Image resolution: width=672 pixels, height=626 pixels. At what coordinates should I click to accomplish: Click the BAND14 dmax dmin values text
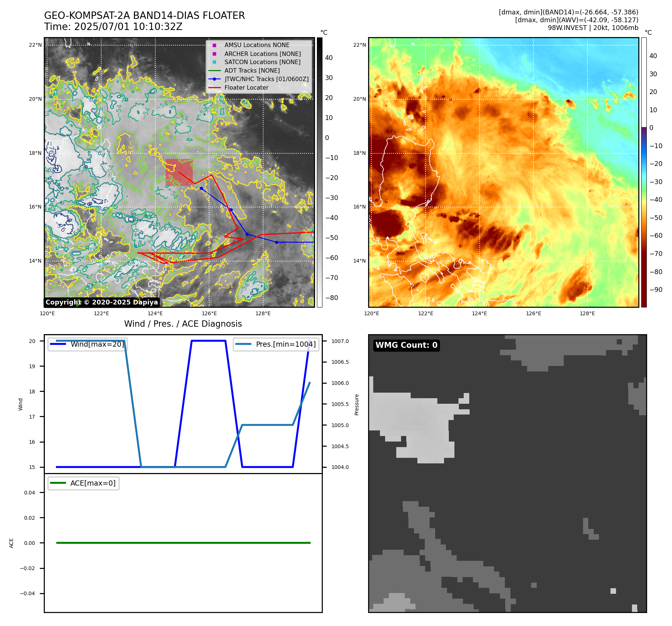[x=569, y=12]
